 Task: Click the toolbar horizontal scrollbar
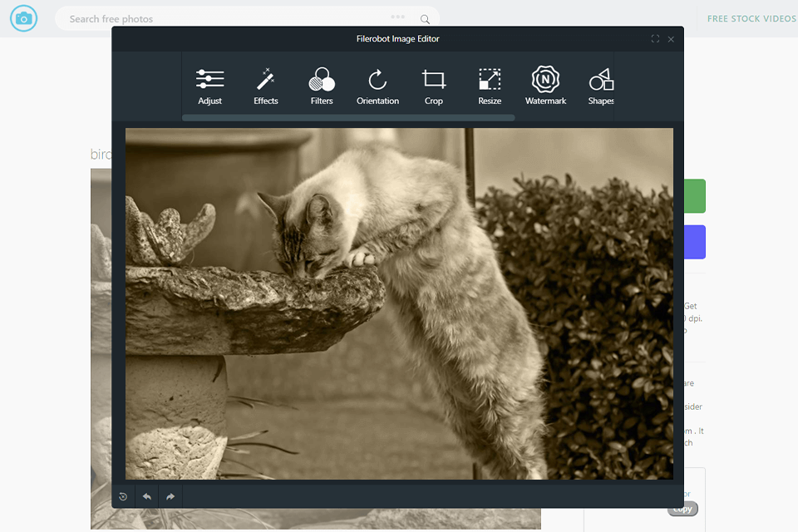click(348, 117)
